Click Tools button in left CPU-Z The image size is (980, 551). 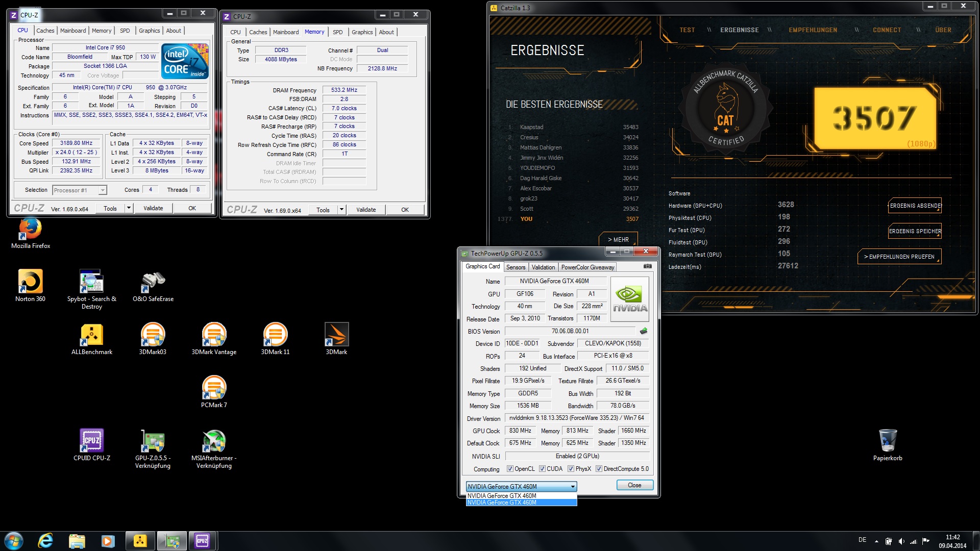click(x=110, y=208)
